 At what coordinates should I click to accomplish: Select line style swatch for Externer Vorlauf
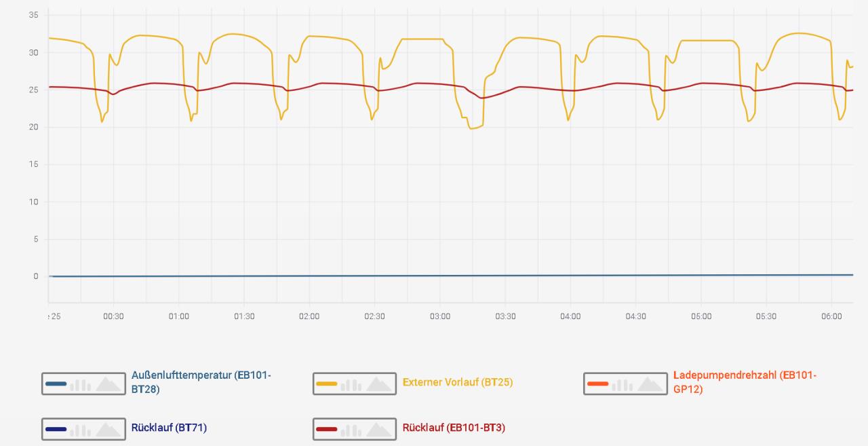pos(326,384)
